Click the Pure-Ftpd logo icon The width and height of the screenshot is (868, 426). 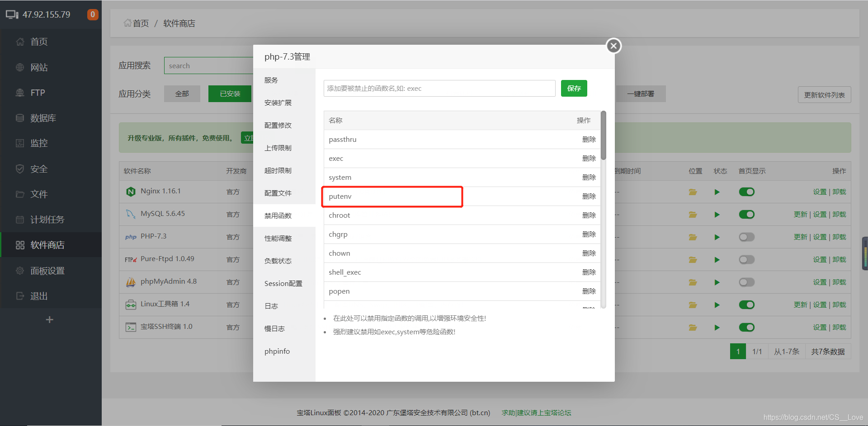pos(131,259)
